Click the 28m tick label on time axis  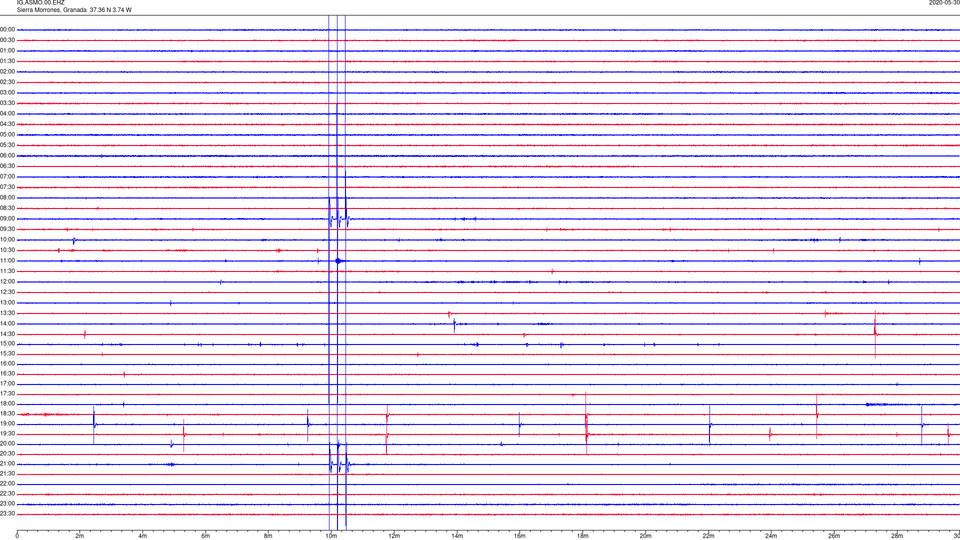[x=897, y=536]
